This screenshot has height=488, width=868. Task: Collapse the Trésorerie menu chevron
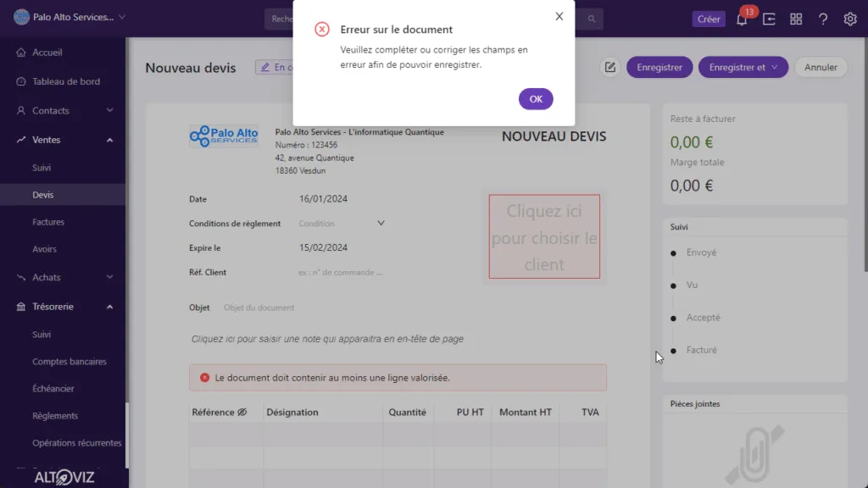(x=109, y=307)
